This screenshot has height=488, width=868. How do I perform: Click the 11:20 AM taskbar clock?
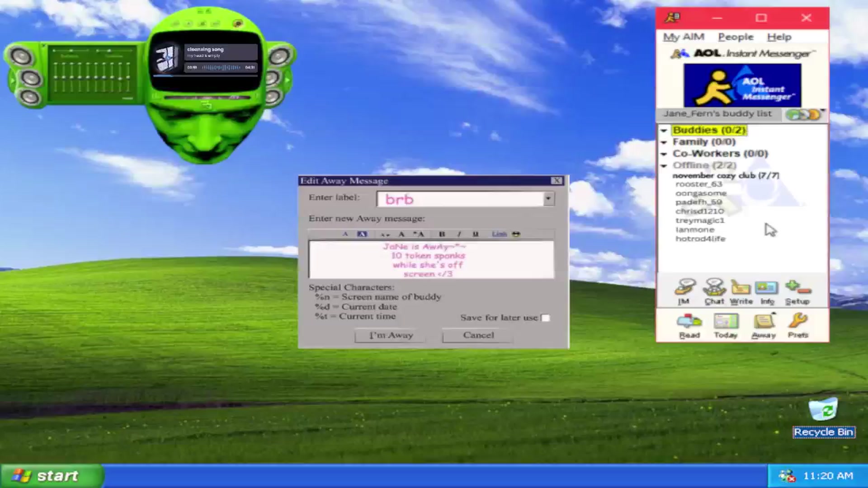pyautogui.click(x=828, y=476)
